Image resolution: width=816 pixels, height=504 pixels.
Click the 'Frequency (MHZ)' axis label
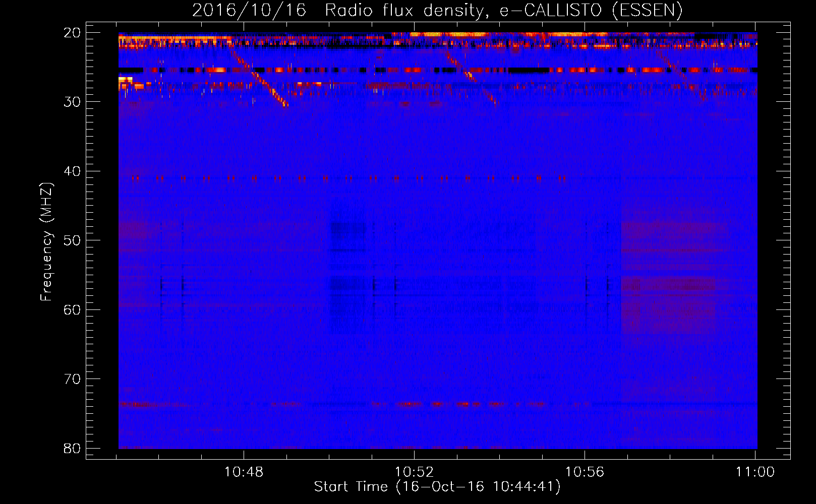(x=46, y=242)
